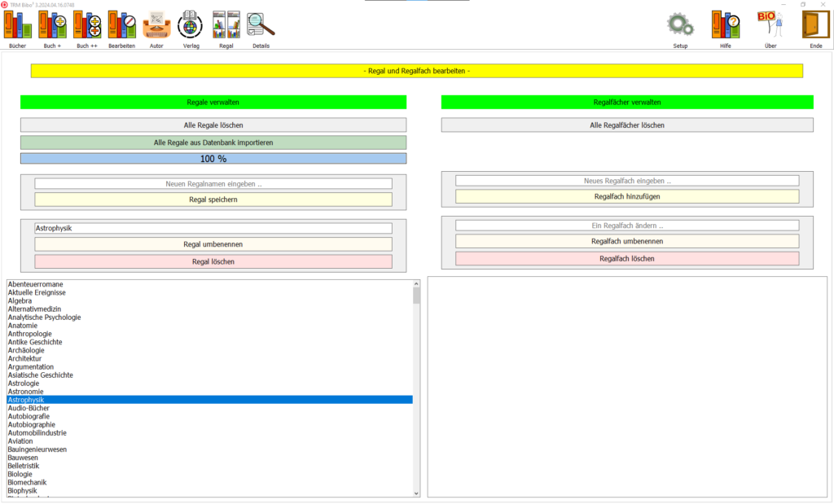Viewport: 834px width, 504px height.
Task: Open the Hilfe help icon
Action: pyautogui.click(x=726, y=25)
